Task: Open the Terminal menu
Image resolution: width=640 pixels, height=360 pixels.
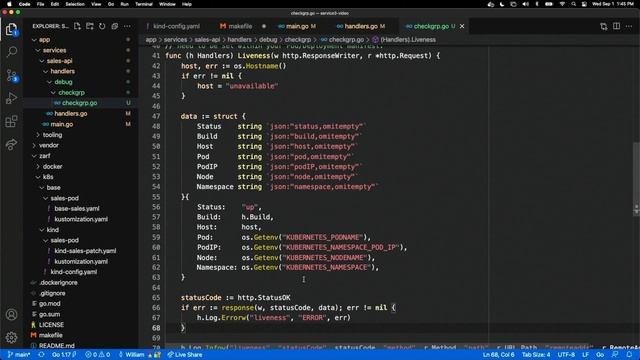Action: point(144,4)
